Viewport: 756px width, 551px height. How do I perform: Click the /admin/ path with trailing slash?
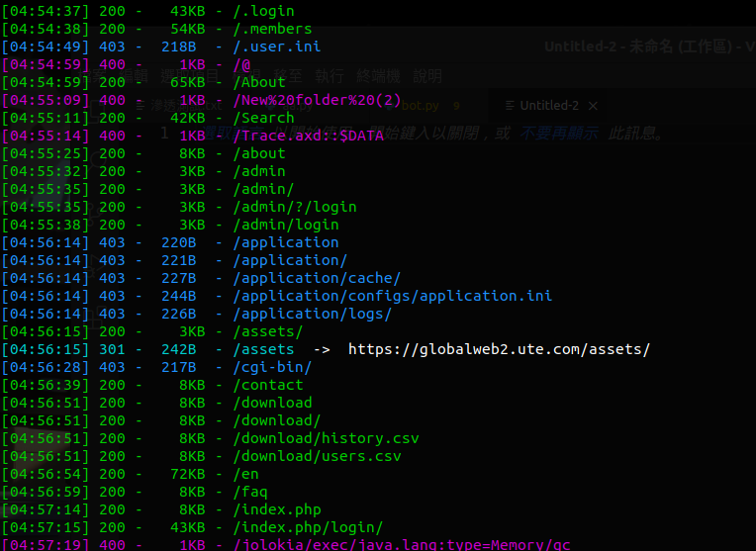[x=263, y=190]
